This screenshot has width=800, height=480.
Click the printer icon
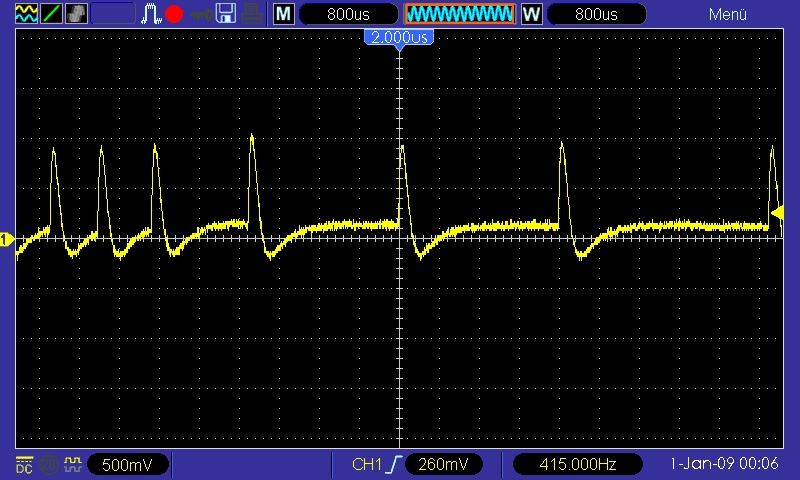click(x=251, y=14)
